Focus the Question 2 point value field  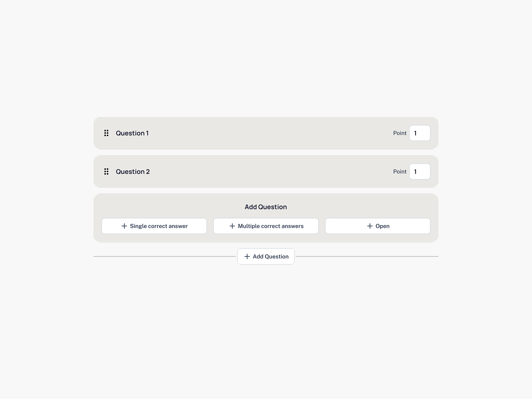(420, 172)
